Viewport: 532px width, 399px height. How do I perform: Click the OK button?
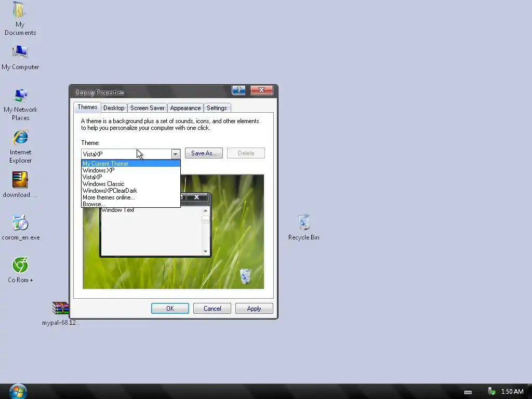(170, 309)
